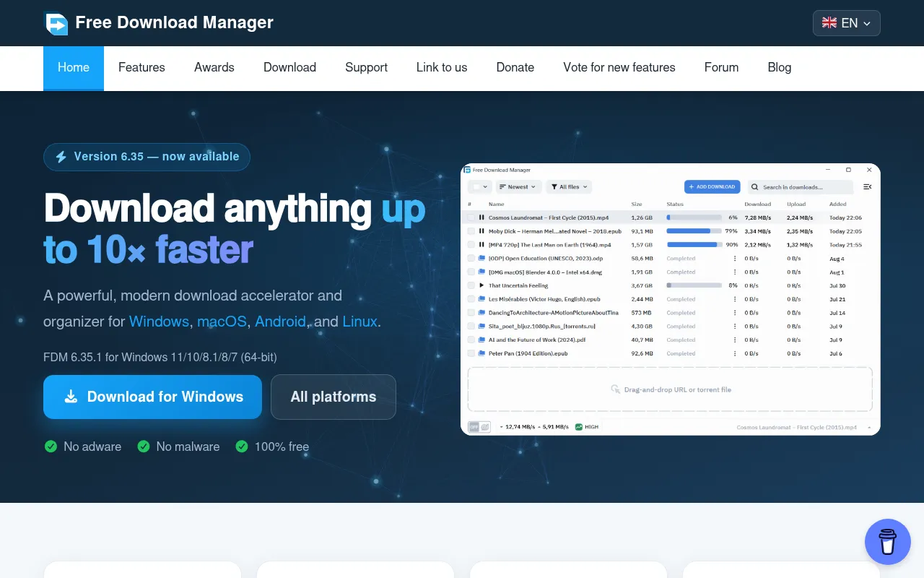Resume the That Uncertain Feeling download
Image resolution: width=924 pixels, height=578 pixels.
(x=481, y=285)
